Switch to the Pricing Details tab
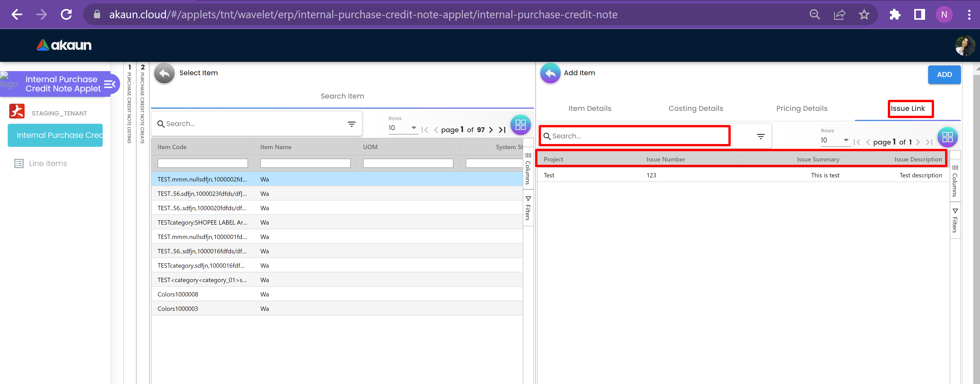Viewport: 980px width, 384px height. coord(802,109)
